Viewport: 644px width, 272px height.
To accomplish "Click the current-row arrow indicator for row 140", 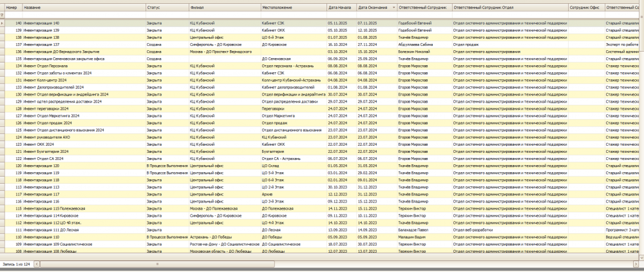I will [2, 23].
